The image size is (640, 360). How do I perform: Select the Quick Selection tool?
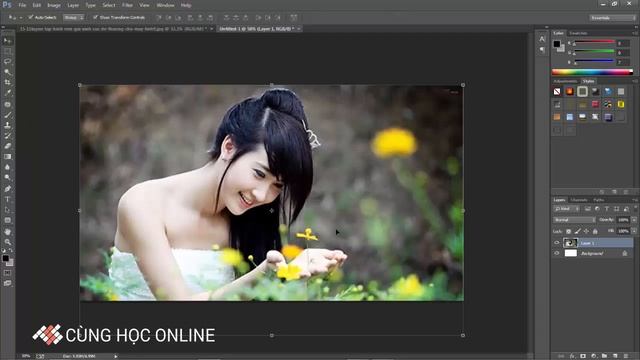[x=7, y=72]
